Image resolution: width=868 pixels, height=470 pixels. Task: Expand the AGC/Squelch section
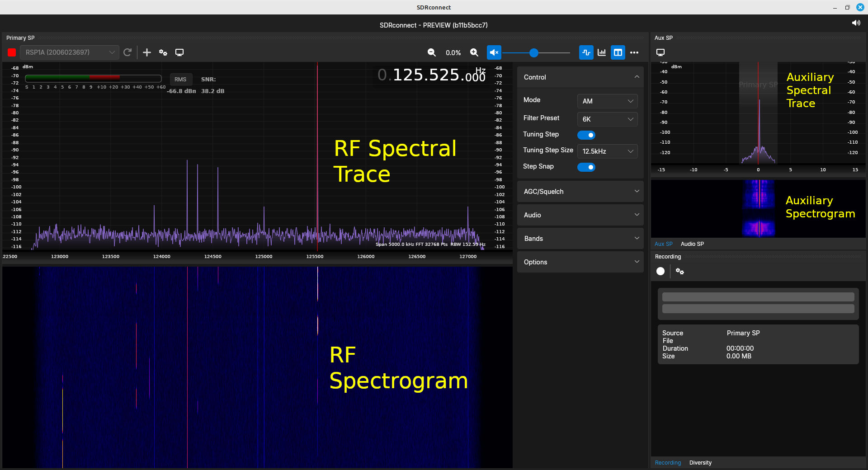pos(580,192)
